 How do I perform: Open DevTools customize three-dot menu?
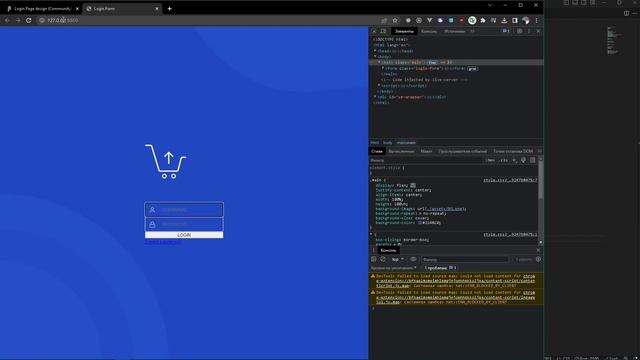(529, 31)
